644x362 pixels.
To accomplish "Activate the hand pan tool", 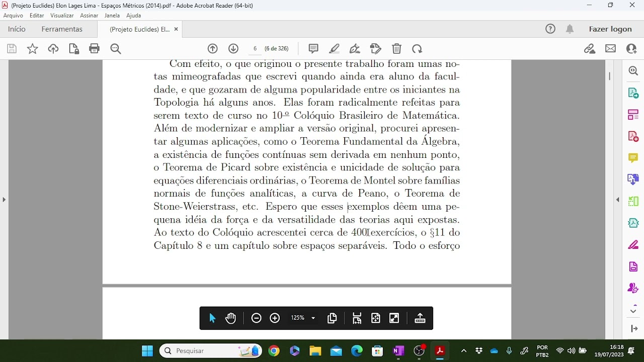I will [231, 318].
